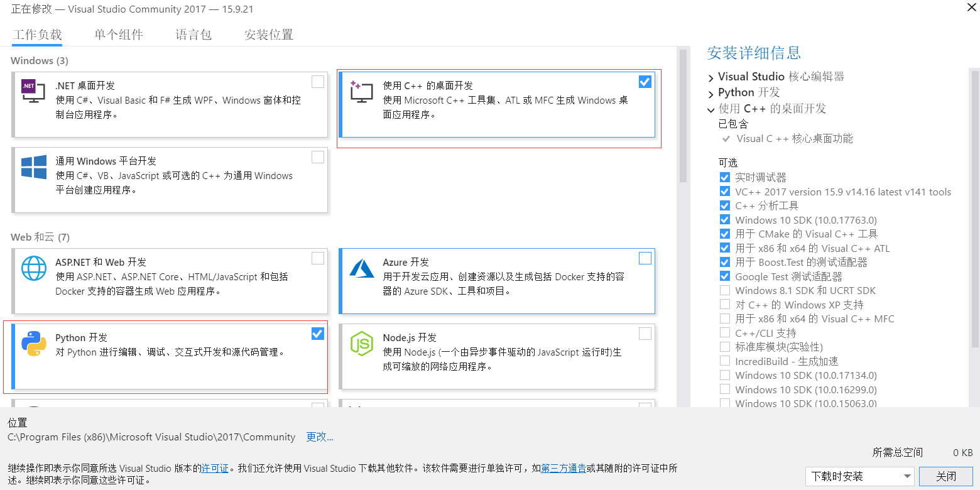Viewport: 980px width, 490px height.
Task: Click the 所需总空间 label
Action: tap(898, 452)
